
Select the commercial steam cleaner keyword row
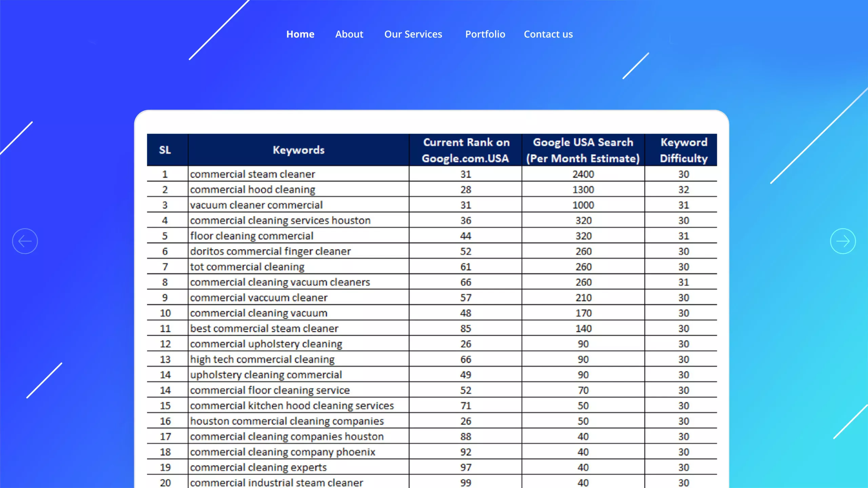(x=252, y=174)
